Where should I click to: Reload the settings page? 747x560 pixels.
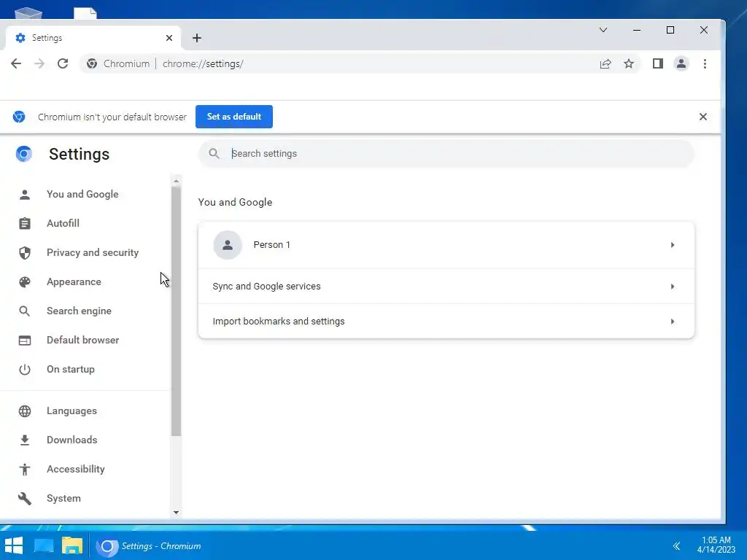tap(63, 64)
